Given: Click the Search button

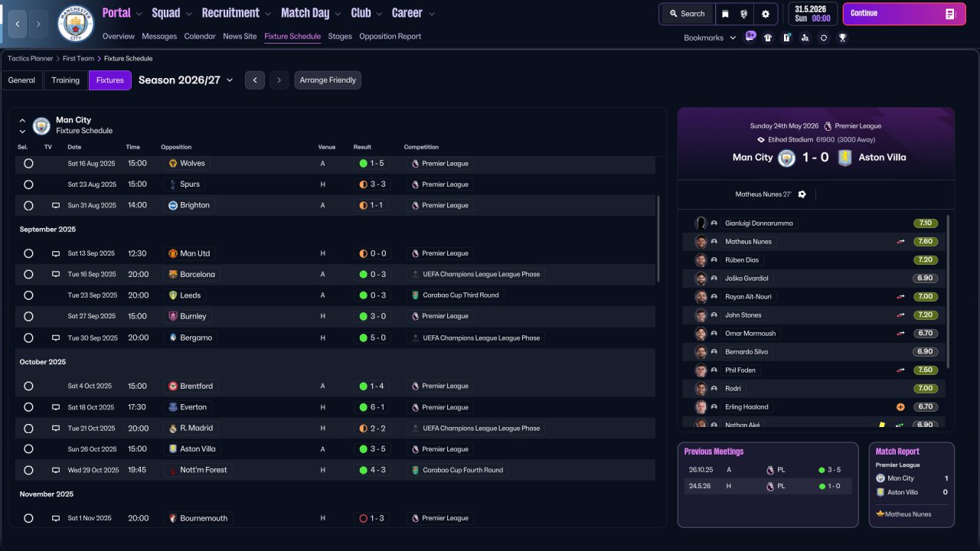Looking at the screenshot, I should (x=687, y=14).
